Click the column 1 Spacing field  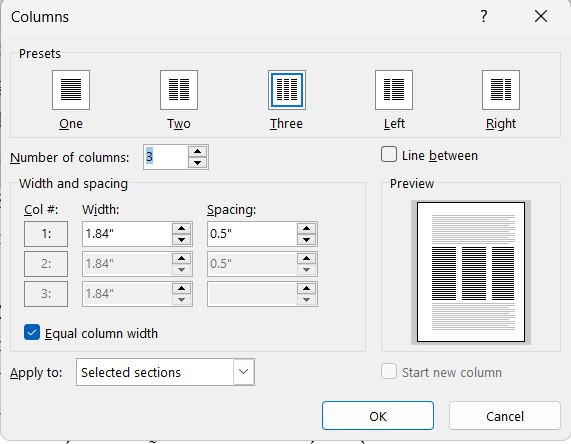click(x=252, y=234)
